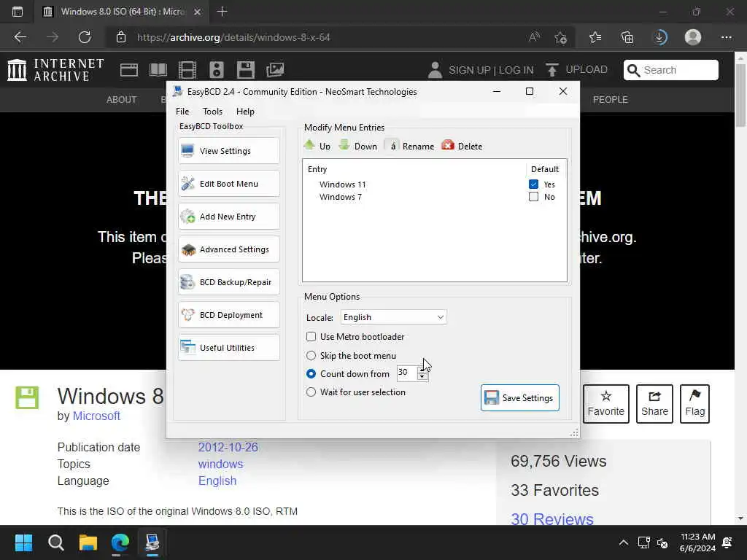Image resolution: width=747 pixels, height=560 pixels.
Task: Open PEOPLE in Internet Archive nav
Action: click(611, 99)
